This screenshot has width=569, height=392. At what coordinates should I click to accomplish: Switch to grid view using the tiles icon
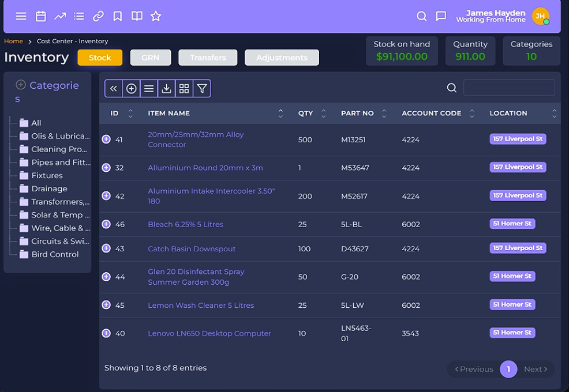(x=184, y=88)
